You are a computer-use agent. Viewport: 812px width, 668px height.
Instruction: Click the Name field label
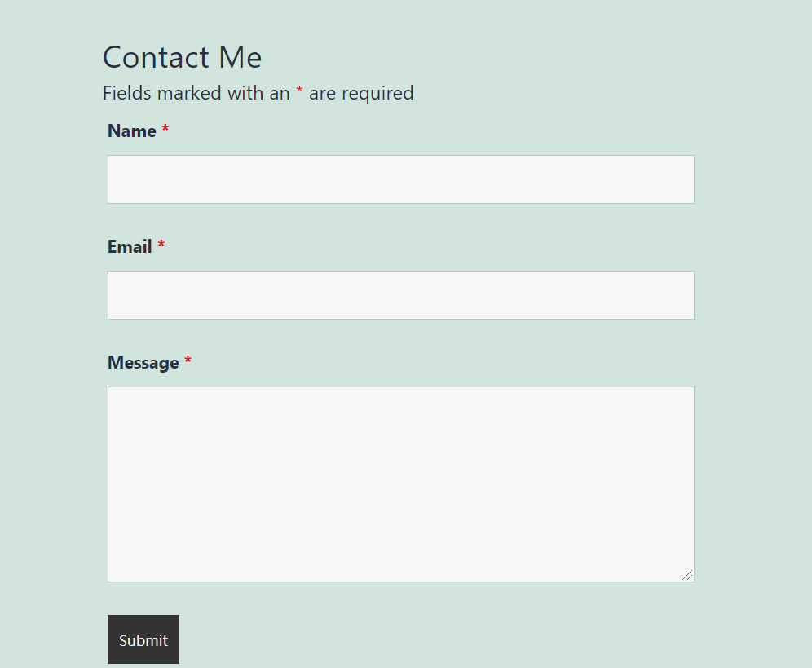click(x=131, y=131)
